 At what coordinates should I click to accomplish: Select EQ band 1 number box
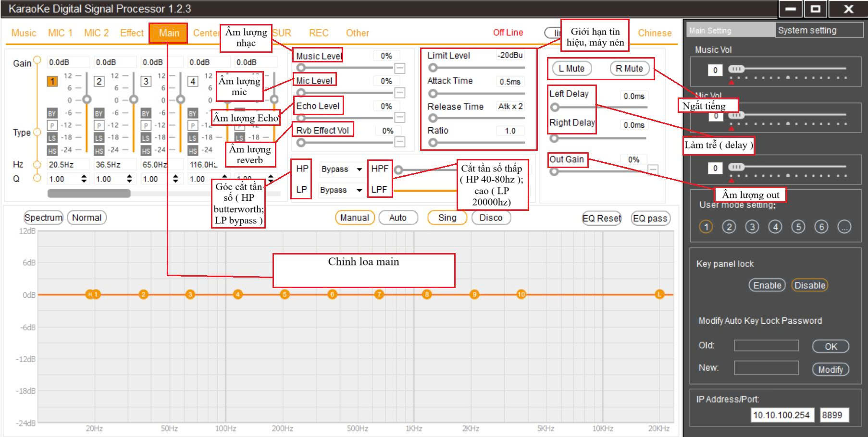[52, 81]
